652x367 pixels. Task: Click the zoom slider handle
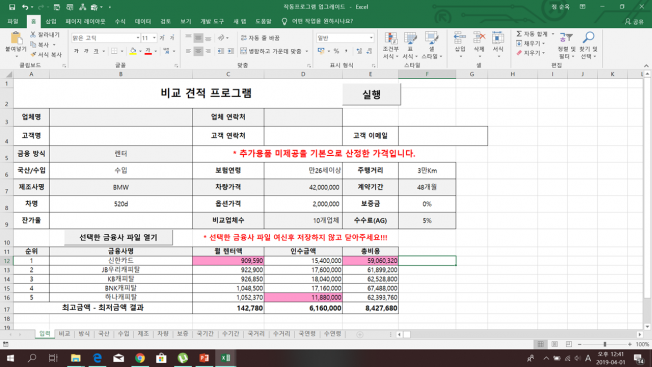pos(605,344)
